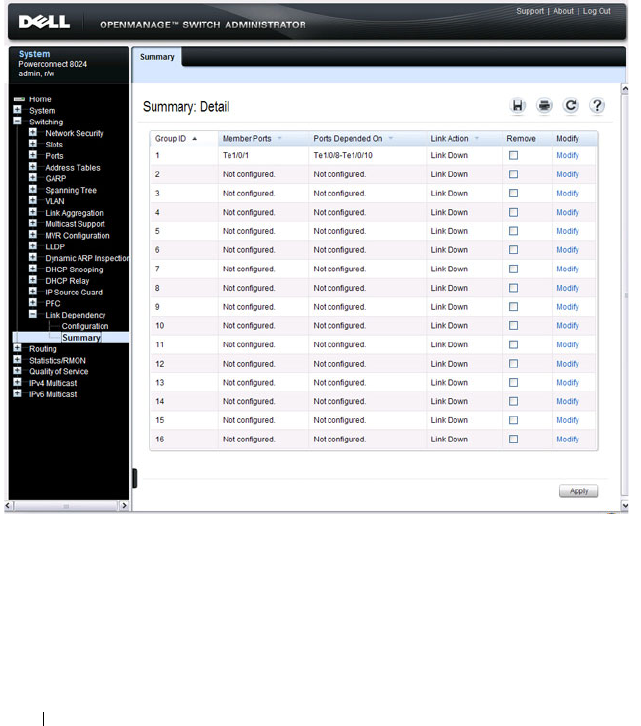The width and height of the screenshot is (641, 726).
Task: Expand the Spanning Tree node
Action: (x=32, y=189)
